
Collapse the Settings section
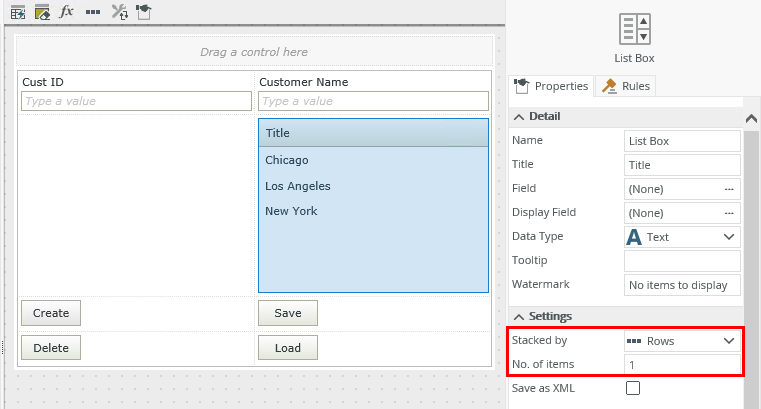519,316
